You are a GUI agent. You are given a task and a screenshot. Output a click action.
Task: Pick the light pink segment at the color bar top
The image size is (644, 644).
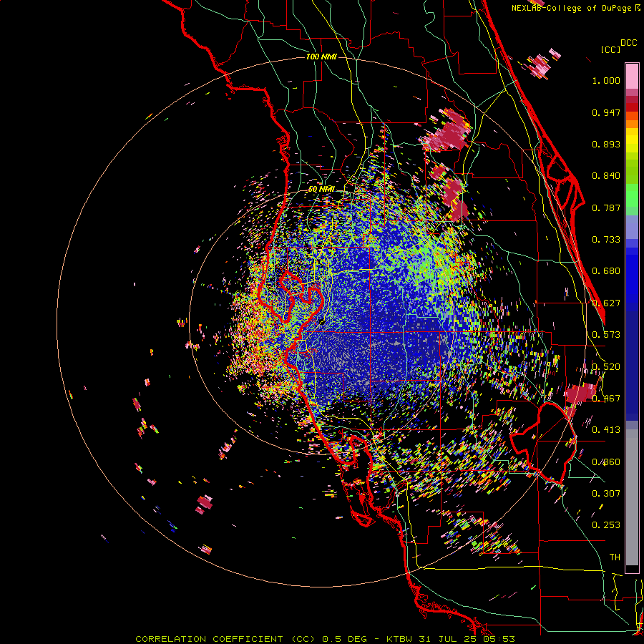pyautogui.click(x=632, y=77)
